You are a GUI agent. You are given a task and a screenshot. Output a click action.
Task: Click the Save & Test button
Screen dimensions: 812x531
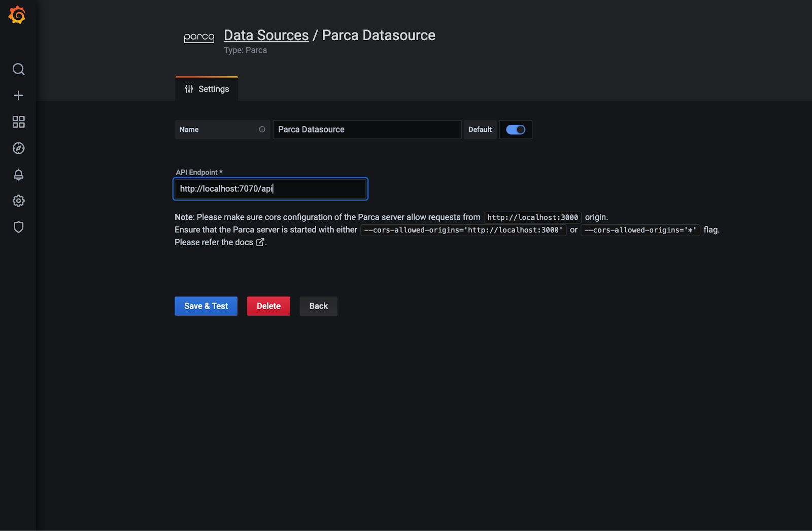(206, 306)
